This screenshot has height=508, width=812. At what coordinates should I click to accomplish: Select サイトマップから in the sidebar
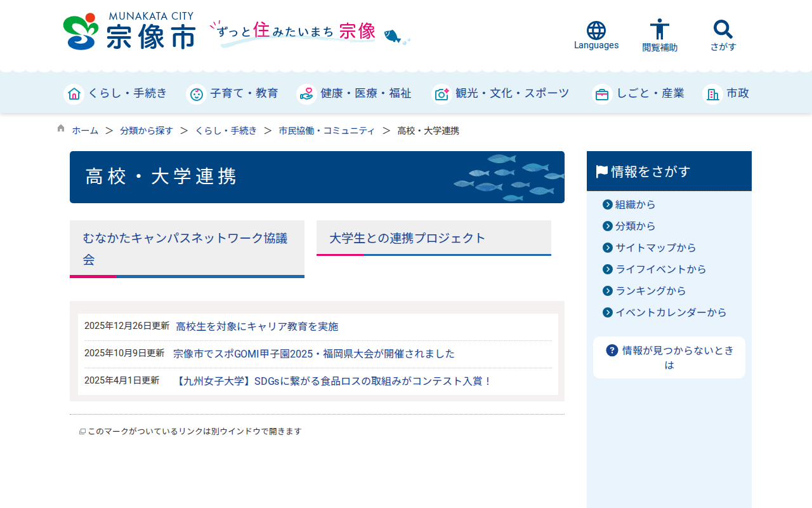(x=656, y=248)
